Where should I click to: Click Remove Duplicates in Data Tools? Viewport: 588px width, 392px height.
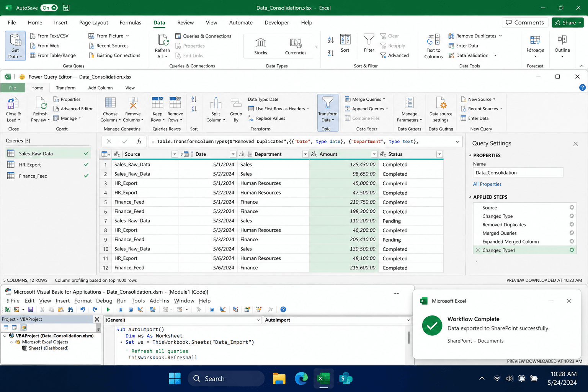click(x=475, y=36)
